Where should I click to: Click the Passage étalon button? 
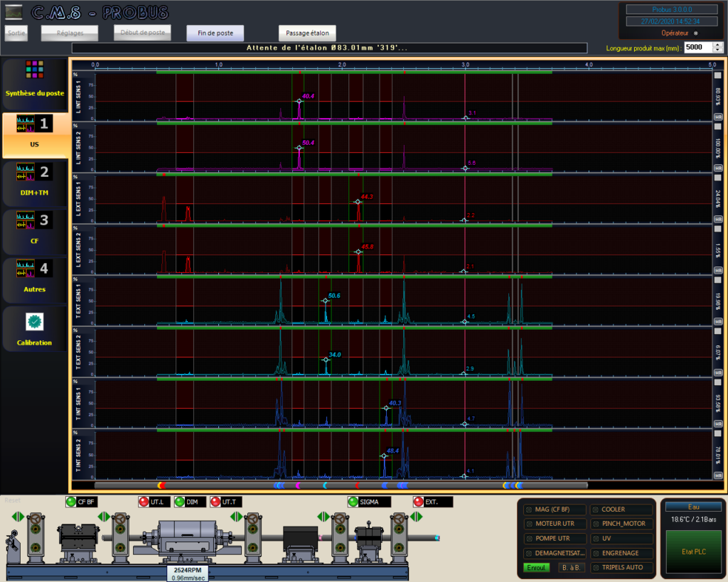(x=306, y=33)
